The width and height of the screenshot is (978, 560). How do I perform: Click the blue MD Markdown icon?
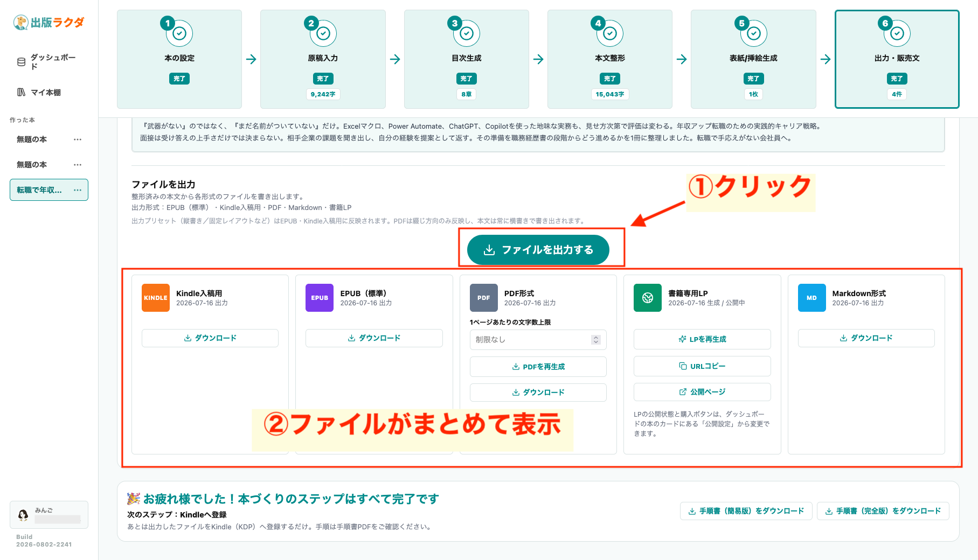tap(812, 298)
